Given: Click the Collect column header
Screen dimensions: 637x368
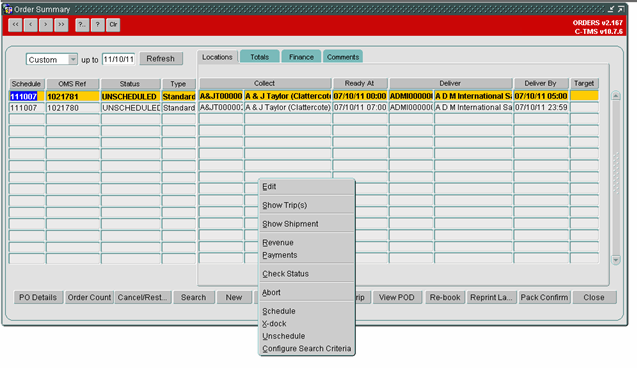Looking at the screenshot, I should 264,83.
